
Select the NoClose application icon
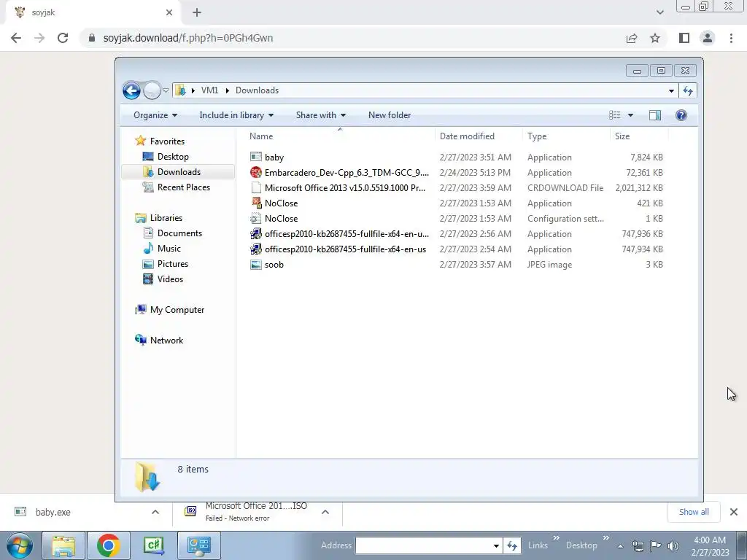[256, 203]
